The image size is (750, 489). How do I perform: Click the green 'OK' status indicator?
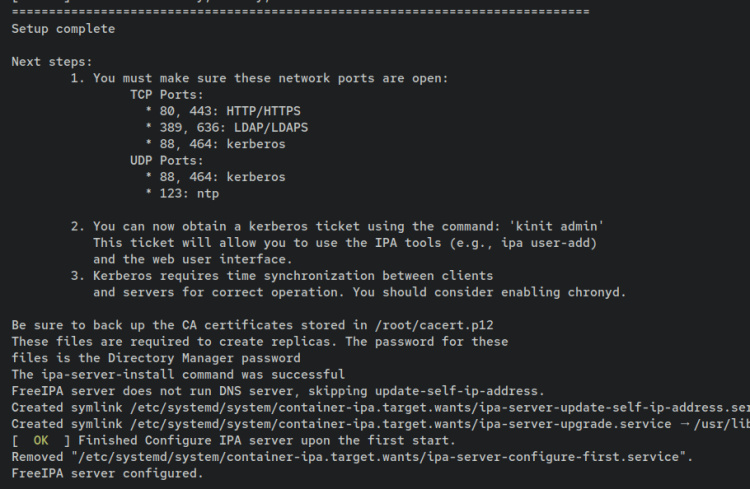(41, 440)
